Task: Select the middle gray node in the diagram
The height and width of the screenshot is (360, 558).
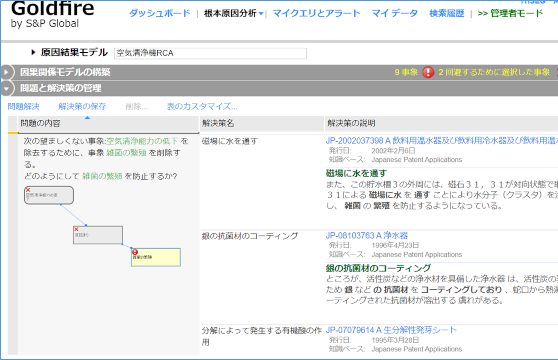Action: [98, 235]
